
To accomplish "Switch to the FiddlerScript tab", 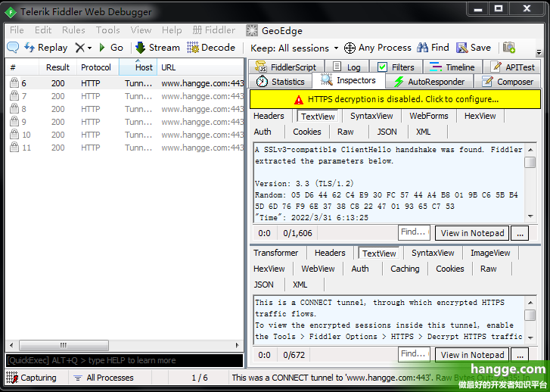I will pyautogui.click(x=286, y=67).
